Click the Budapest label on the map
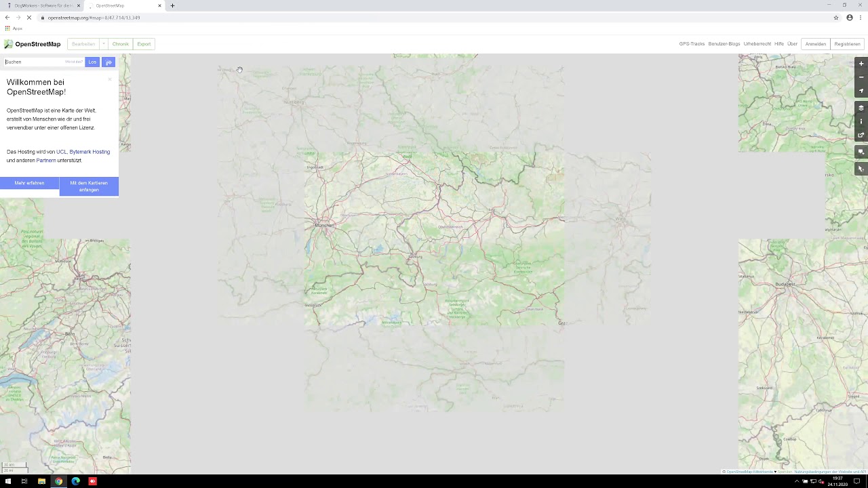 tap(785, 284)
